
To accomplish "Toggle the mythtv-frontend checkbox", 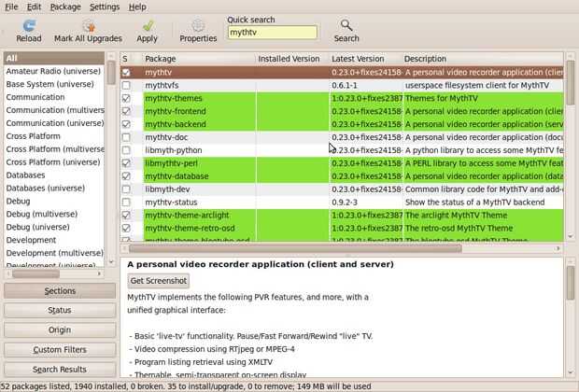I will (126, 111).
